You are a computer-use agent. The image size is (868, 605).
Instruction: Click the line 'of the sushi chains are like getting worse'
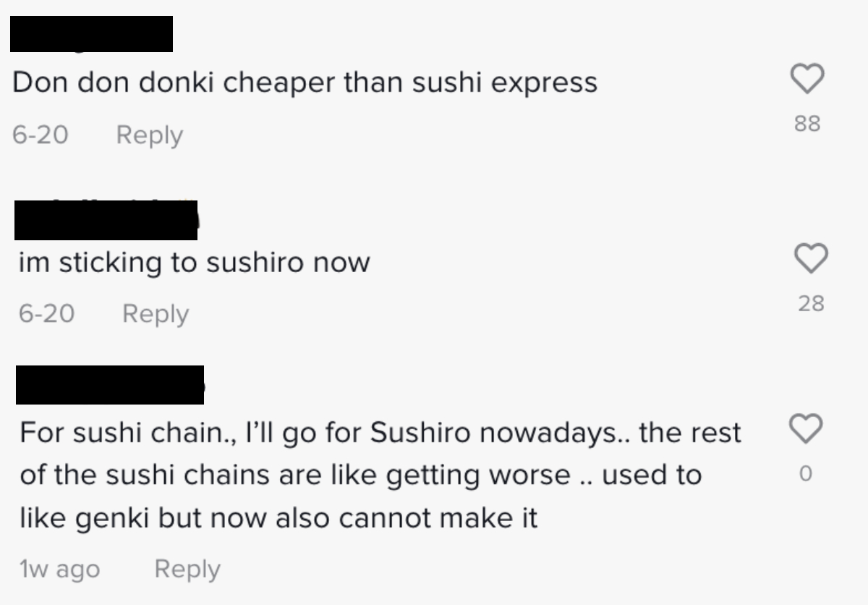pyautogui.click(x=360, y=475)
